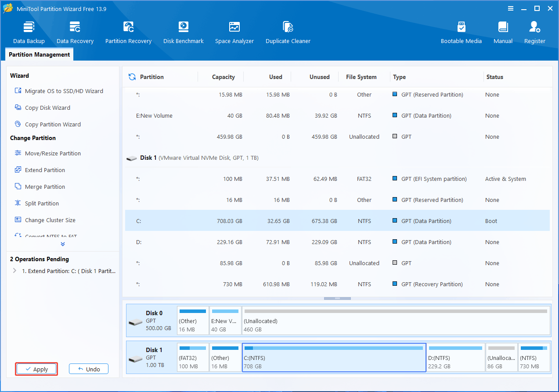
Task: Sort by Status column header
Action: click(x=494, y=77)
